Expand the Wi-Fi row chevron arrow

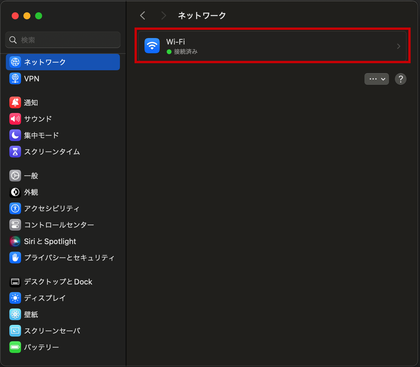(x=398, y=46)
